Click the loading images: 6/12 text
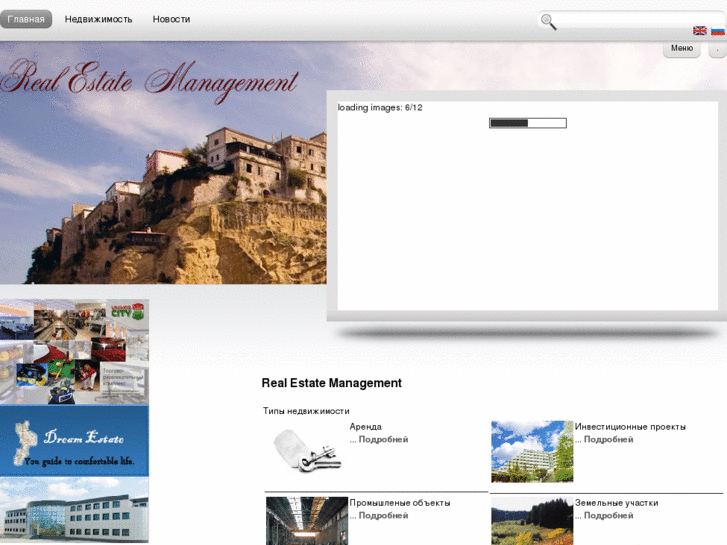Screen dimensions: 727x545 pyautogui.click(x=380, y=108)
